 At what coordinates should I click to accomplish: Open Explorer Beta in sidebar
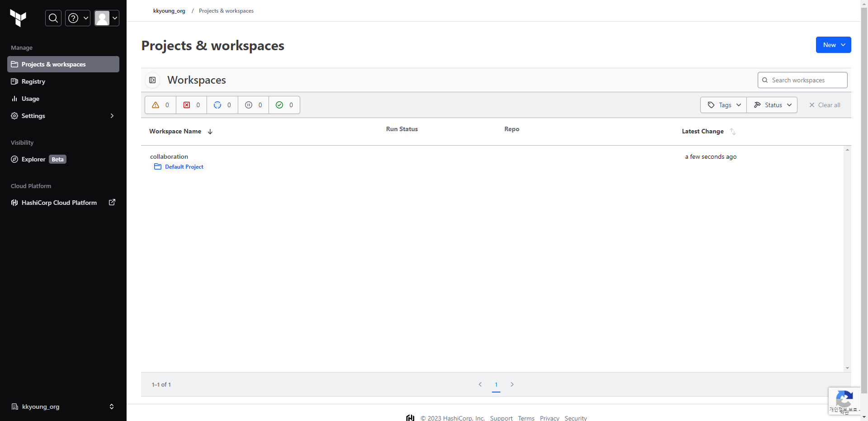click(x=63, y=159)
